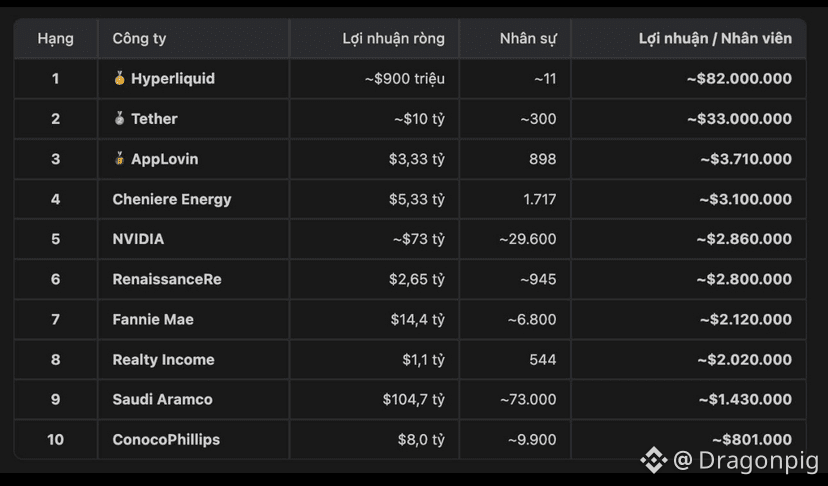Click the ConocoPhillips company name

click(166, 440)
